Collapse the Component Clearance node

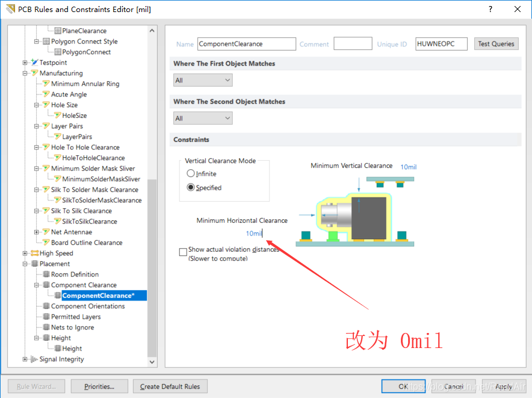click(x=36, y=285)
